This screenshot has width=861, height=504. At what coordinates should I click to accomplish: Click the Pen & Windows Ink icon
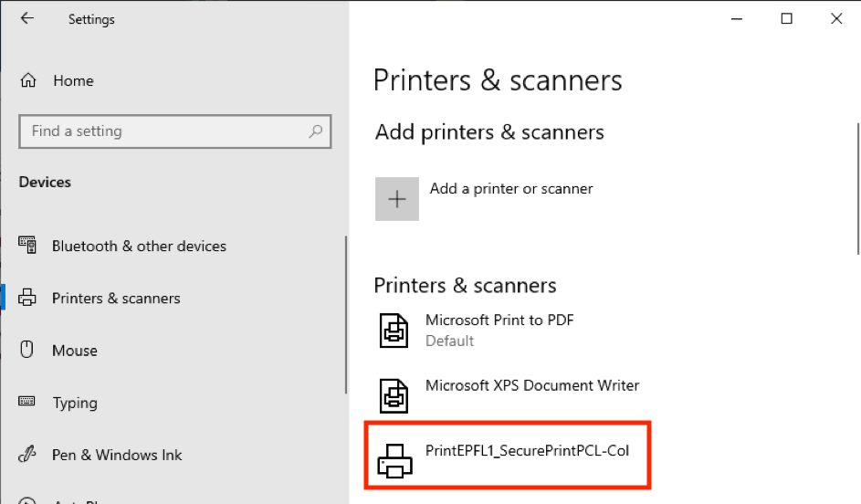tap(26, 454)
